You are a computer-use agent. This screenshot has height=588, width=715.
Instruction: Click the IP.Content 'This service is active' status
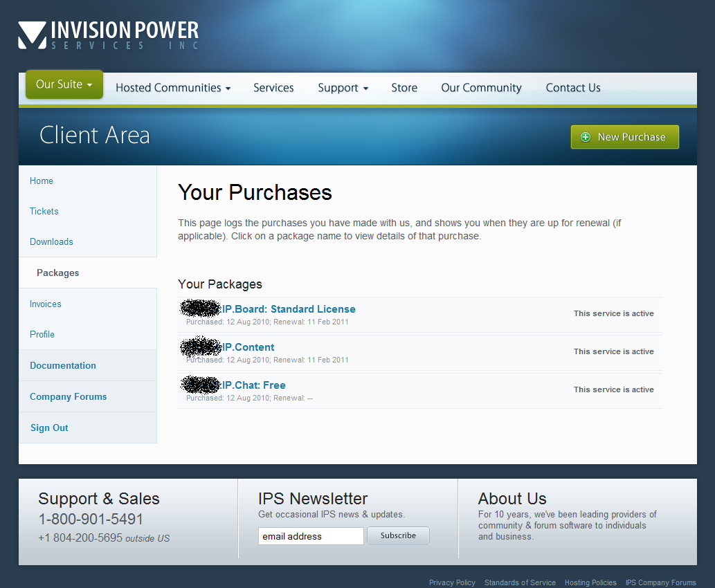click(614, 351)
